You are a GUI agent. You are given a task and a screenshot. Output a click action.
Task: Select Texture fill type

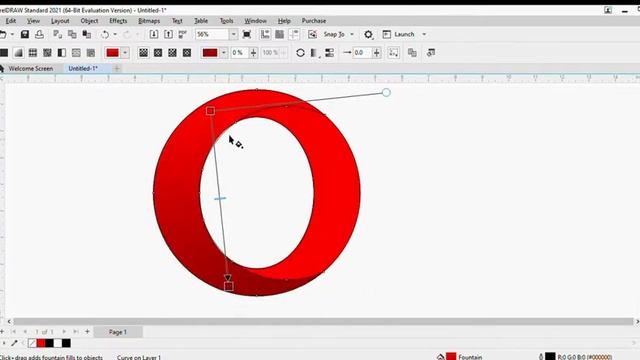click(76, 53)
